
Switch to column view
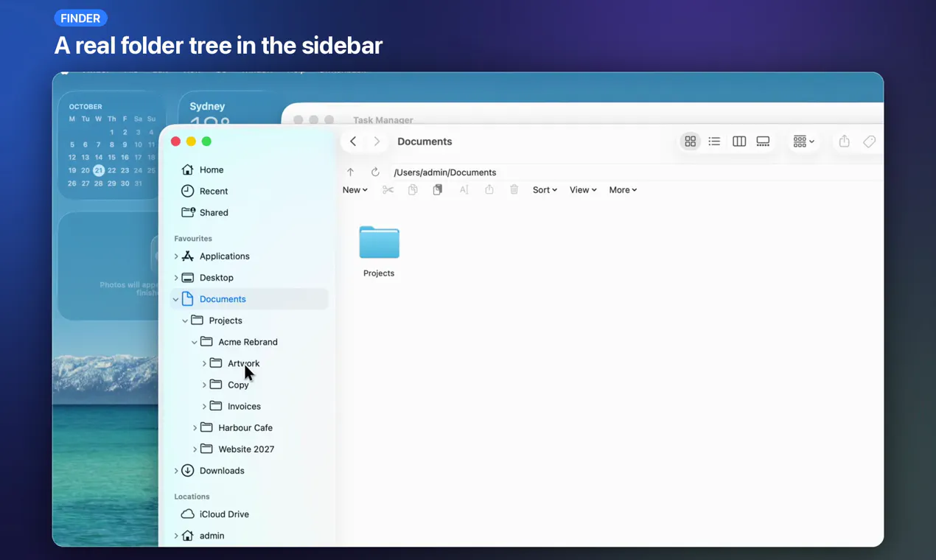(739, 141)
